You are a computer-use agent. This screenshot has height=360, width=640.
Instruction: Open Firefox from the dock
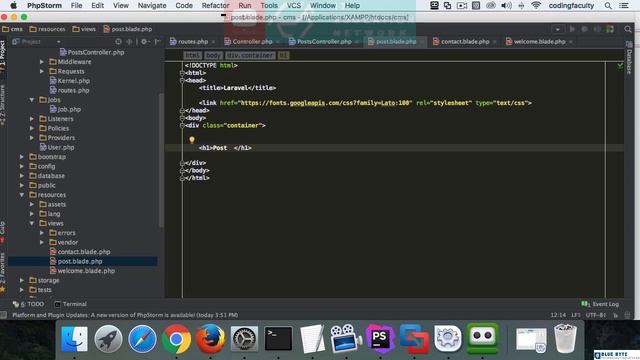tap(211, 338)
